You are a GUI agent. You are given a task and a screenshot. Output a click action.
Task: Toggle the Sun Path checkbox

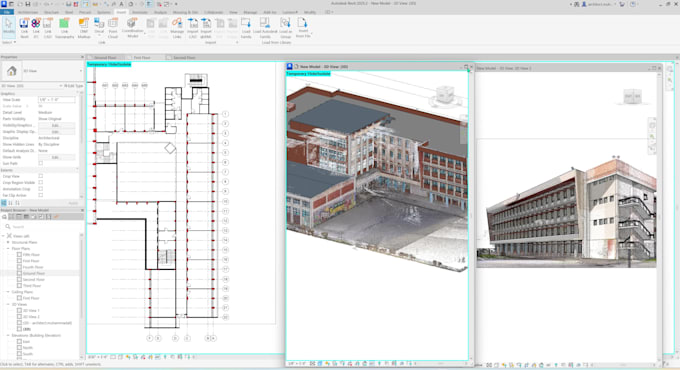41,164
